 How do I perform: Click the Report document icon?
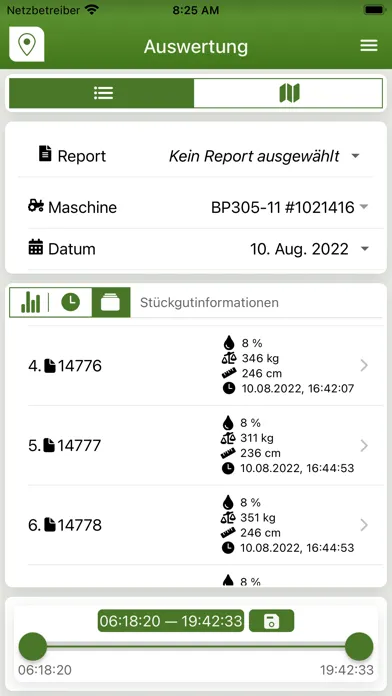pos(45,154)
